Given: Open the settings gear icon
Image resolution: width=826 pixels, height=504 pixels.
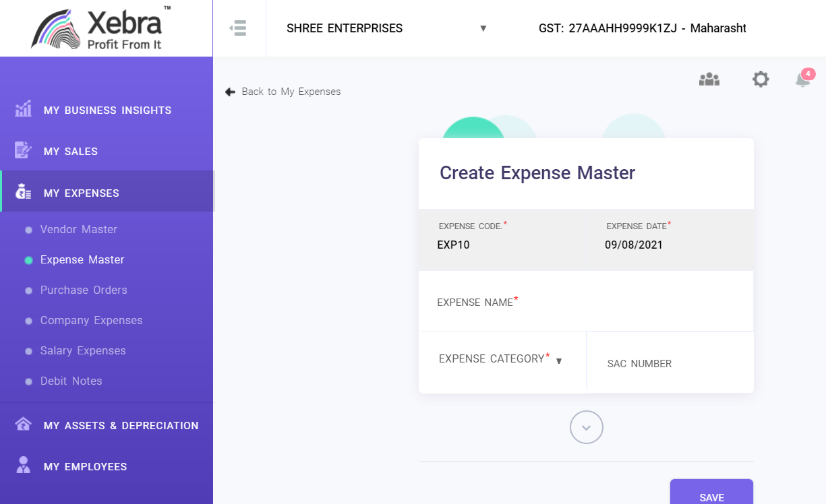Looking at the screenshot, I should coord(760,80).
